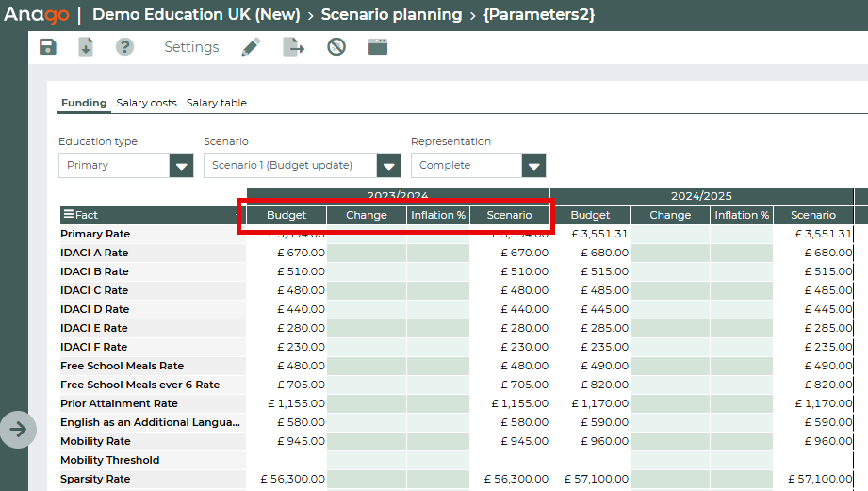
Task: Click the export document arrow icon
Action: (x=294, y=47)
